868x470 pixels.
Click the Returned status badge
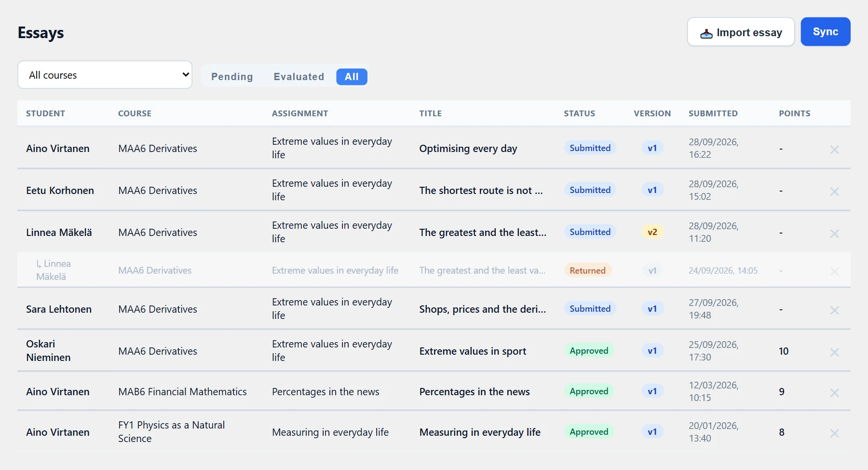tap(588, 271)
